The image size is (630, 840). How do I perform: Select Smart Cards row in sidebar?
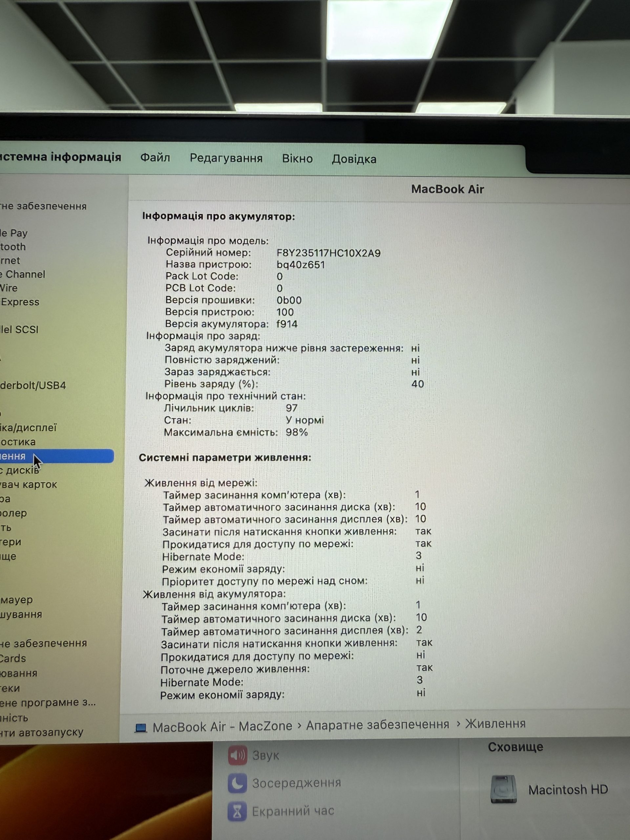coord(13,659)
